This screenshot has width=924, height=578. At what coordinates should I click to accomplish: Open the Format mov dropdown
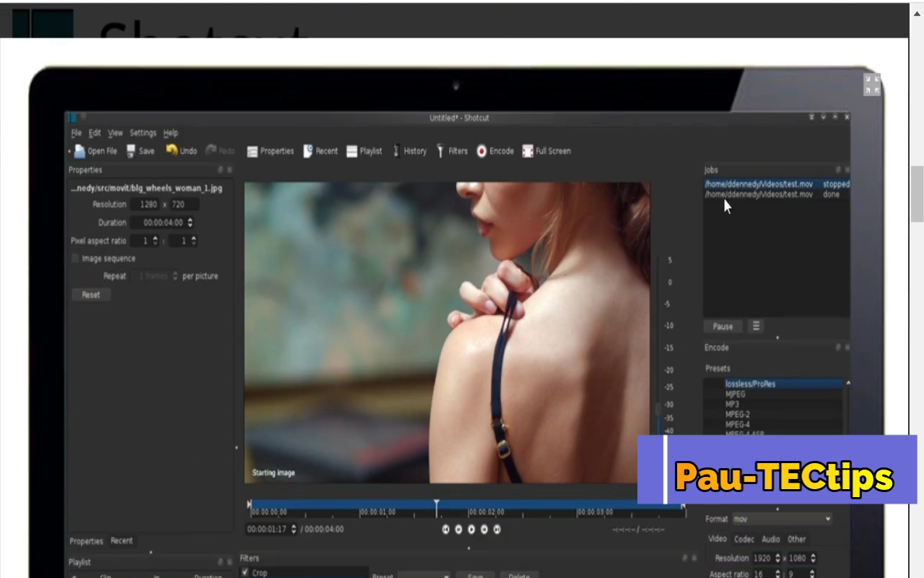click(782, 519)
